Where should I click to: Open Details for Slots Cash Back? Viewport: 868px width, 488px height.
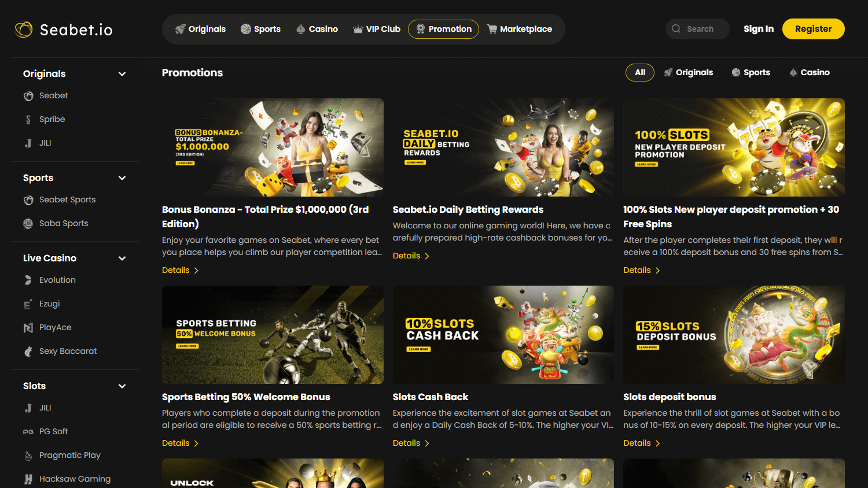coord(411,443)
